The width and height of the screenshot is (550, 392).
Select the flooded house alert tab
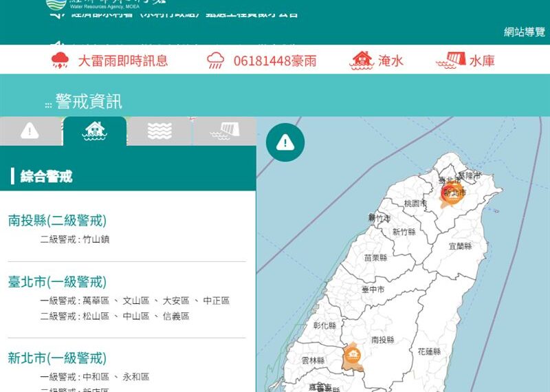[95, 131]
